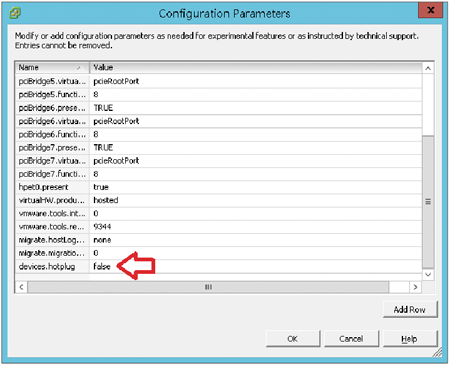Confirm changes with the OK button

pyautogui.click(x=293, y=339)
